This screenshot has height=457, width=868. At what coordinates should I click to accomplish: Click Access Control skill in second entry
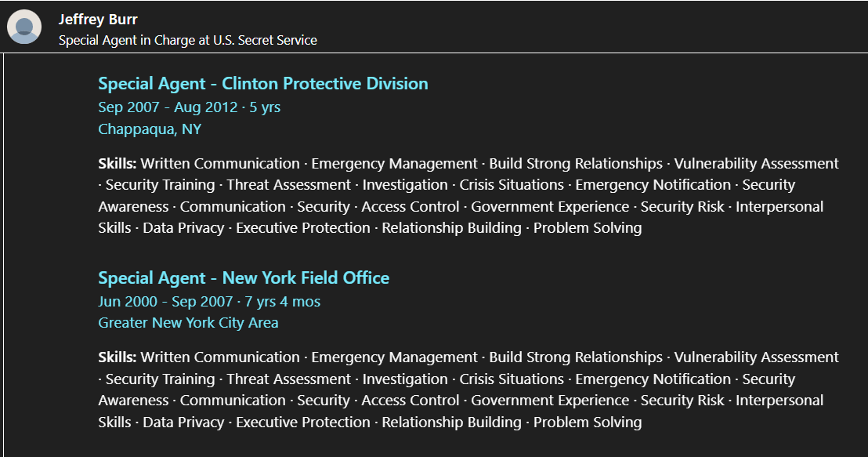[410, 401]
